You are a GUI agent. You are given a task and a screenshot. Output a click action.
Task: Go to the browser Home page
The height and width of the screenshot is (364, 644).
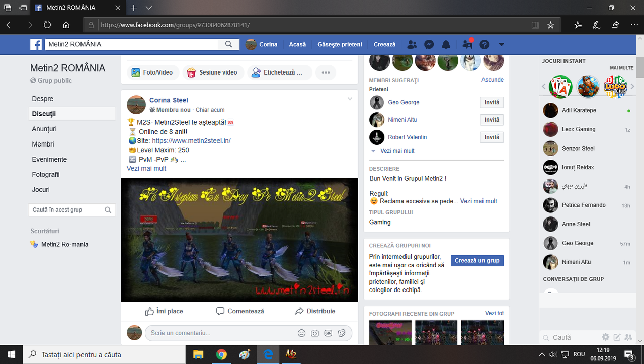[x=66, y=25]
